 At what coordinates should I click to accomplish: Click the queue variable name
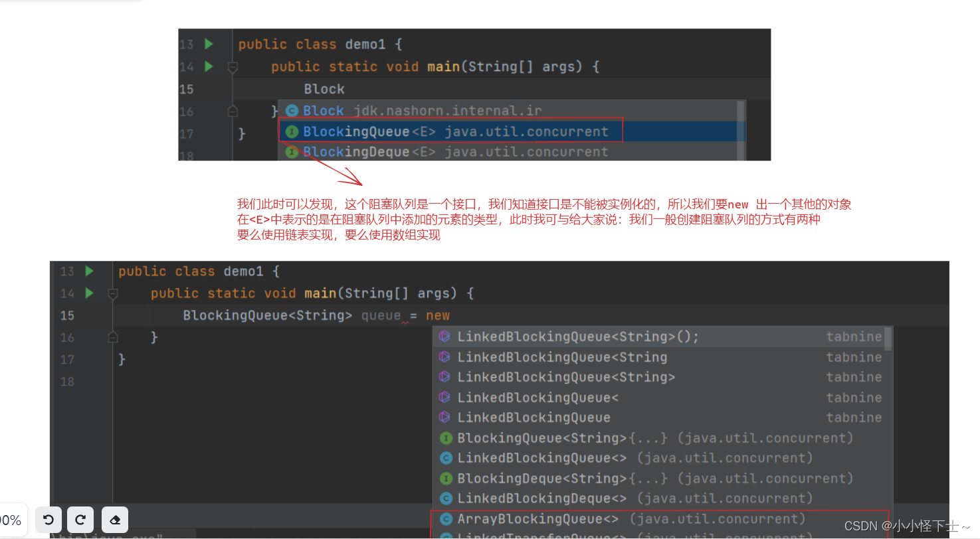381,316
